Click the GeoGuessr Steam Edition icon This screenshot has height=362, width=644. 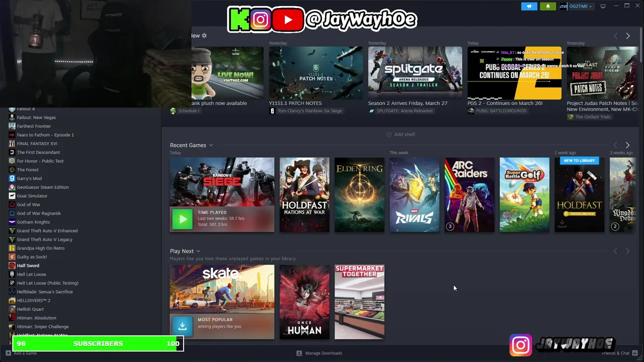(x=12, y=187)
